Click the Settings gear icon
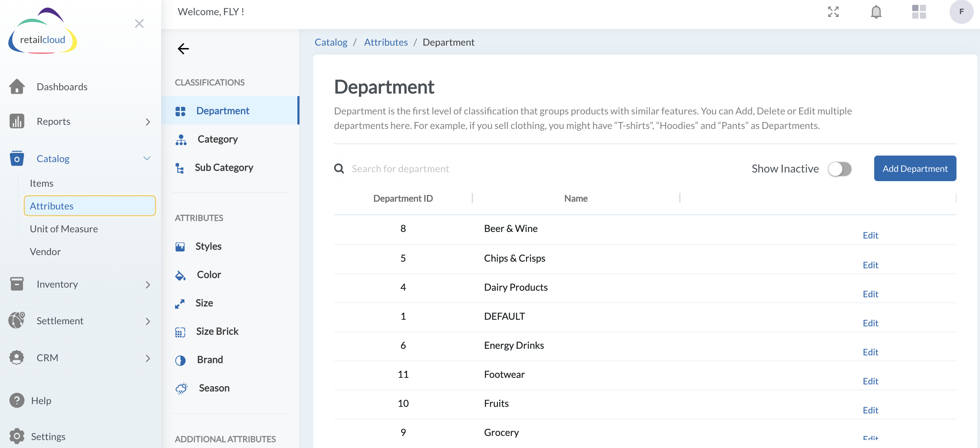The height and width of the screenshot is (448, 980). 17,436
